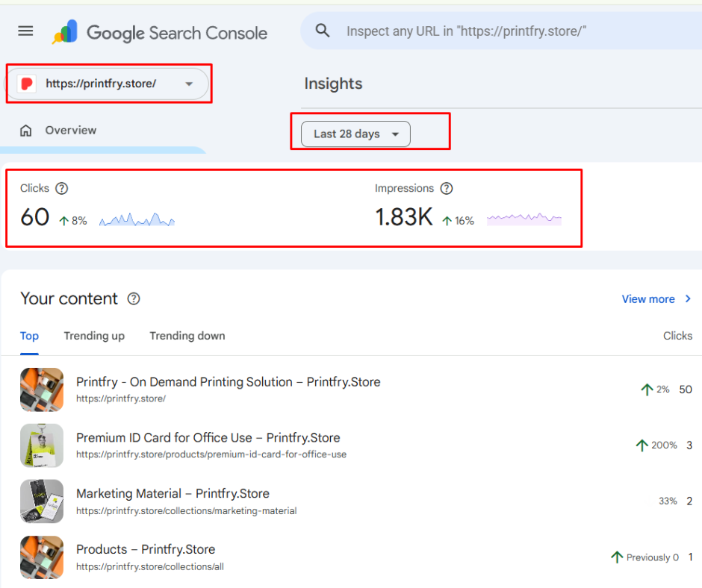Switch to the Trending up tab
The height and width of the screenshot is (588, 702).
[x=94, y=336]
